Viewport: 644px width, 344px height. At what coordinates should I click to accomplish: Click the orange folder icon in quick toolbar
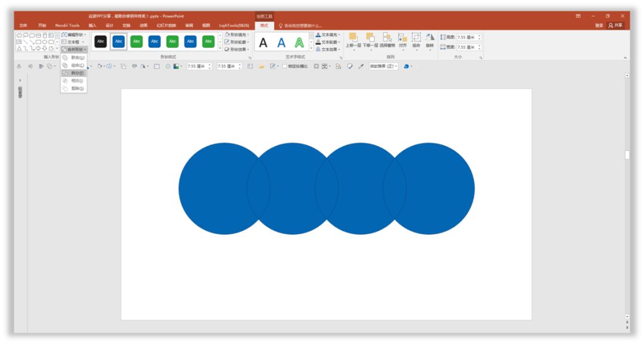pyautogui.click(x=261, y=66)
